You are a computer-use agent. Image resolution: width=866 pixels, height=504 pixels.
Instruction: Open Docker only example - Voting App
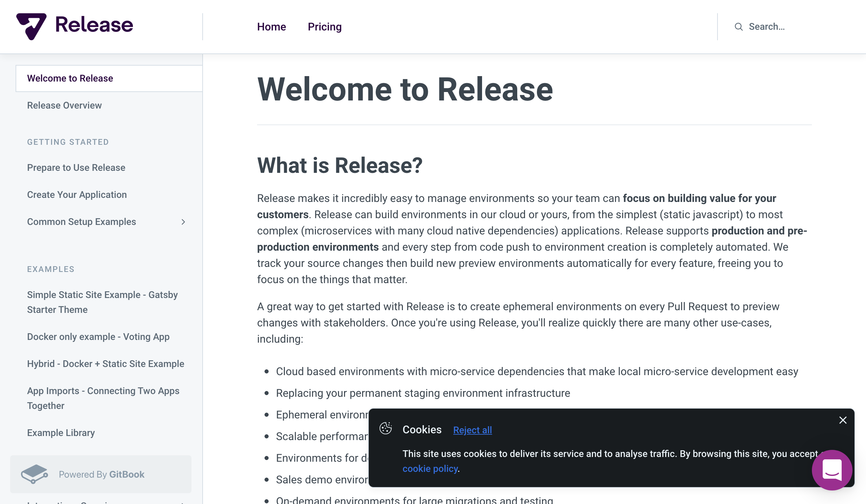98,337
